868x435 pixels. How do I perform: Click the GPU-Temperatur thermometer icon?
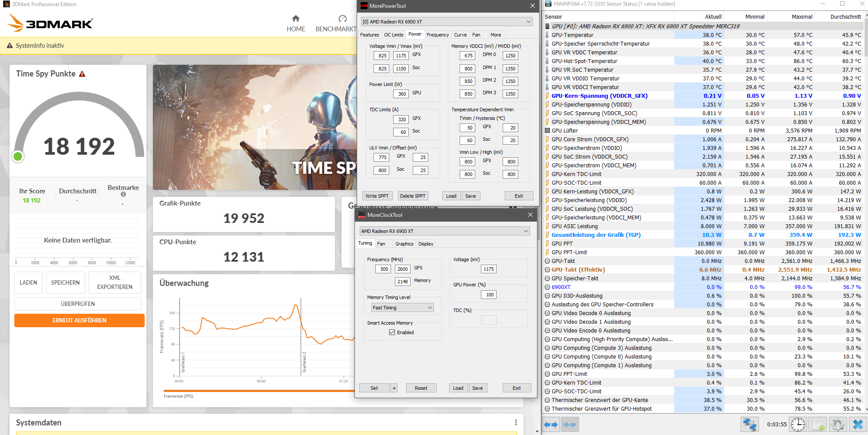pos(547,35)
